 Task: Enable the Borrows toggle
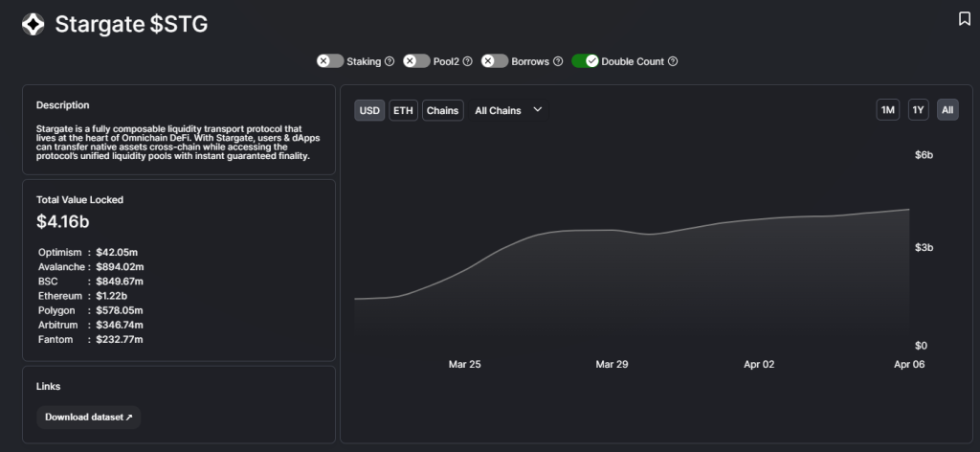(495, 61)
